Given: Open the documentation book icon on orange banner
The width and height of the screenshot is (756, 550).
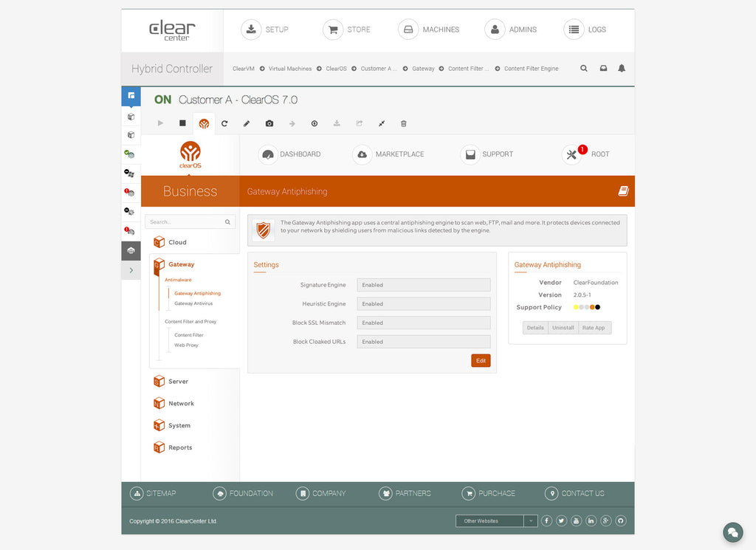Looking at the screenshot, I should click(x=623, y=191).
